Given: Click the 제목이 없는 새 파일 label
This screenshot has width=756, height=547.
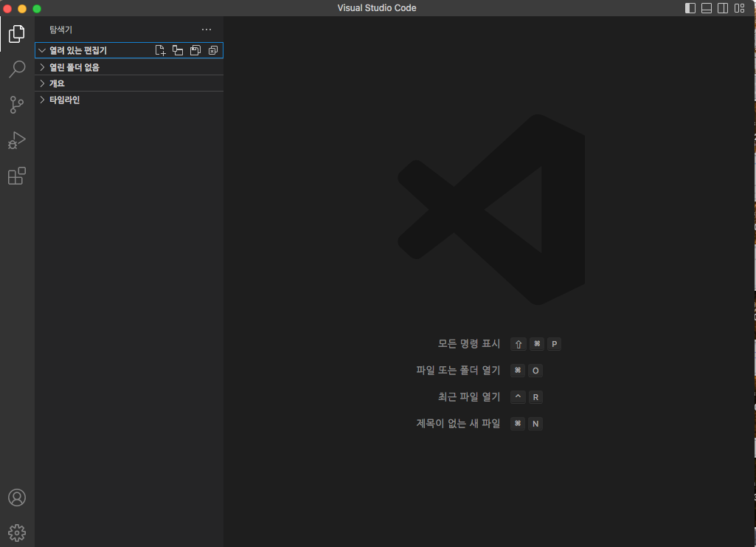Looking at the screenshot, I should click(458, 423).
